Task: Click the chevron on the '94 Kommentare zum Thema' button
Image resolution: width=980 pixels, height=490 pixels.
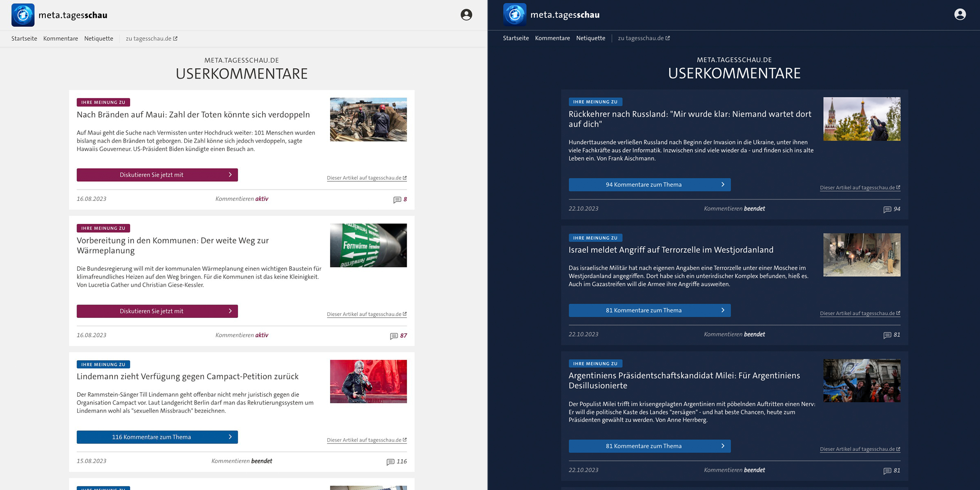Action: point(723,185)
